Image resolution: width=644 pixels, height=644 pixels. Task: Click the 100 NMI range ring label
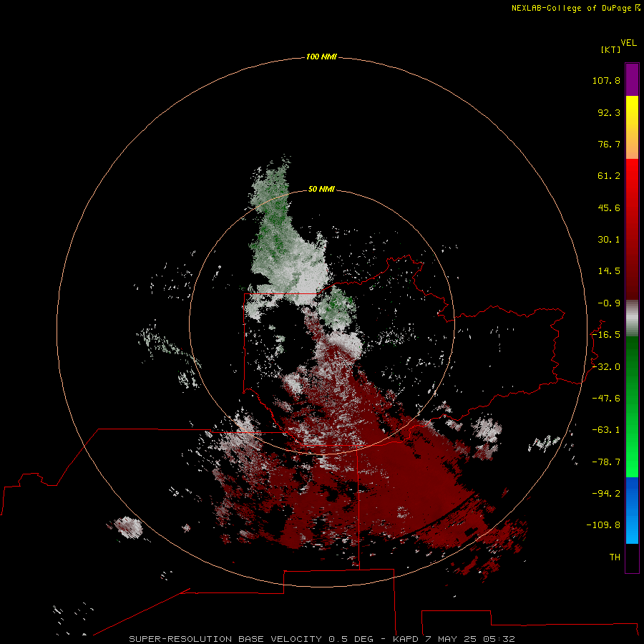(321, 57)
